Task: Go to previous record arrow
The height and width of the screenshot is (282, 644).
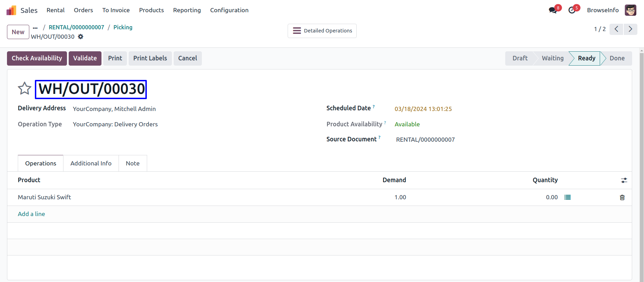Action: [616, 29]
